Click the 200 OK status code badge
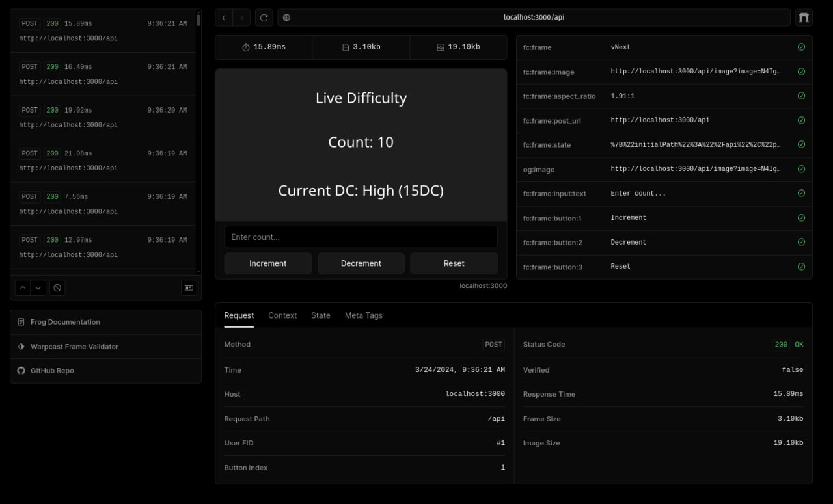The height and width of the screenshot is (504, 833). [x=789, y=345]
